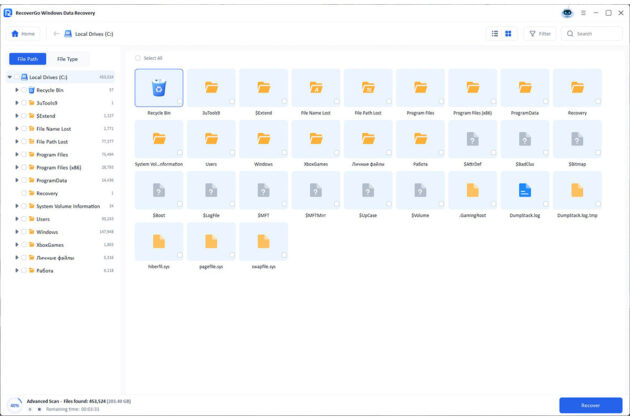
Task: Tick the checkbox on hiberfil.sys tile
Action: 180,255
